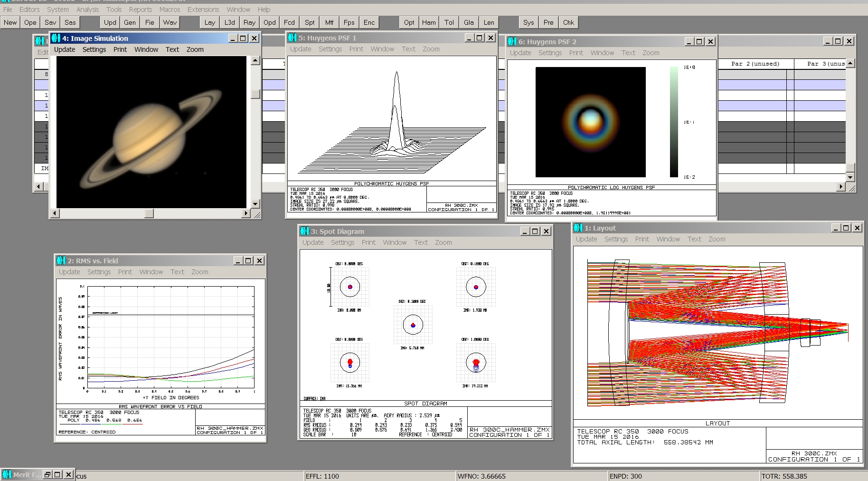
Task: Open the Extensions menu
Action: 203,10
